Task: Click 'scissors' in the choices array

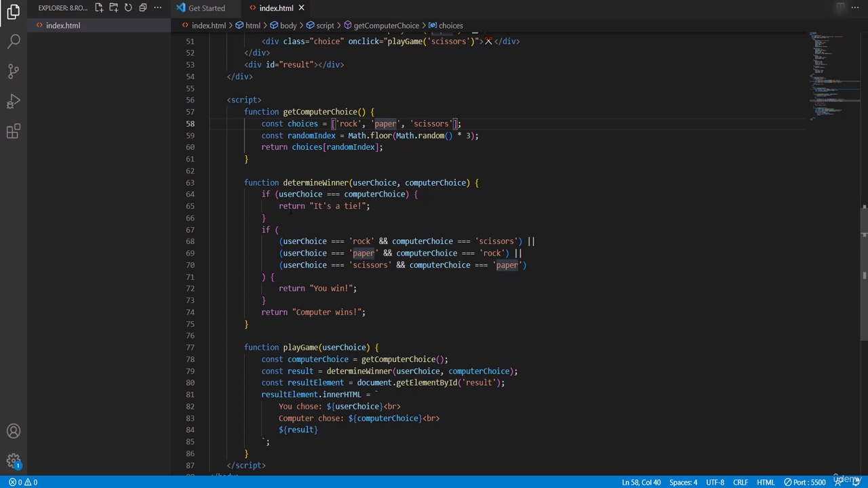Action: point(431,124)
